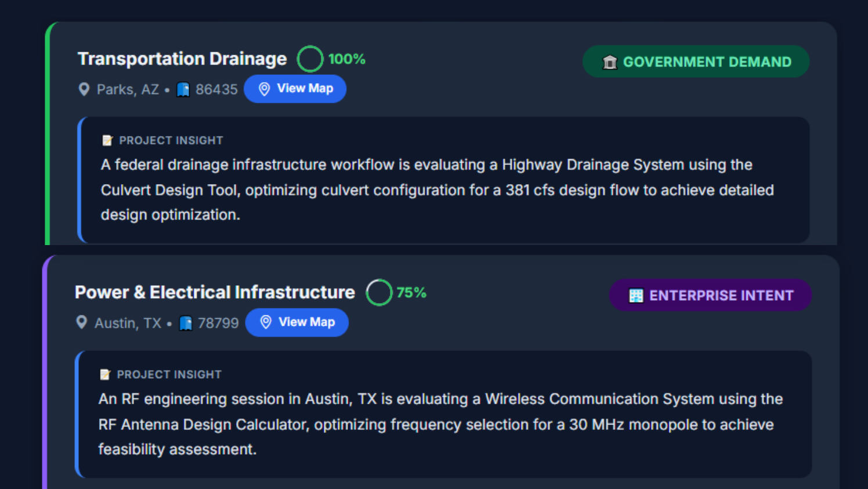The width and height of the screenshot is (868, 489).
Task: Click zip code 78799
Action: [x=218, y=323]
